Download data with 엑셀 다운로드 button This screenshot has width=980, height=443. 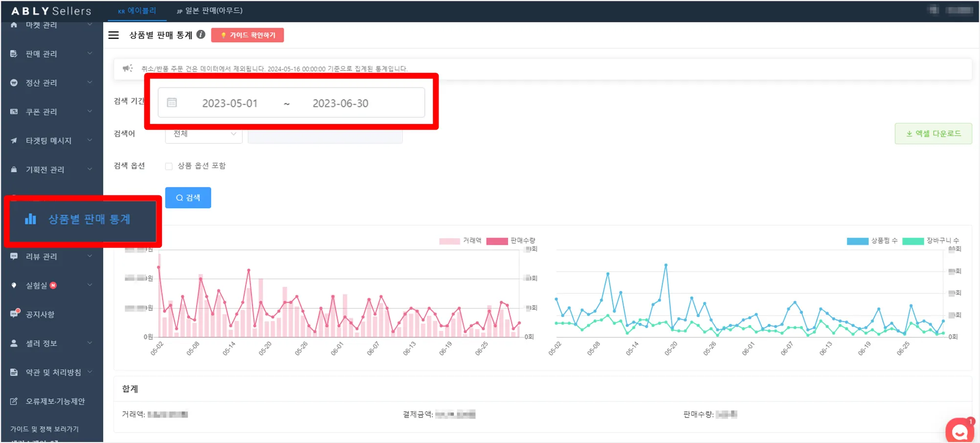point(933,134)
